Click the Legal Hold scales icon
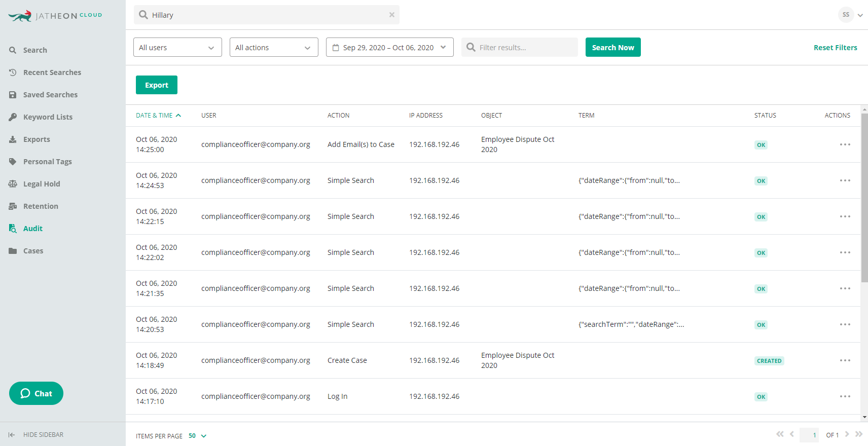Screen dimensions: 868x446 [x=13, y=184]
